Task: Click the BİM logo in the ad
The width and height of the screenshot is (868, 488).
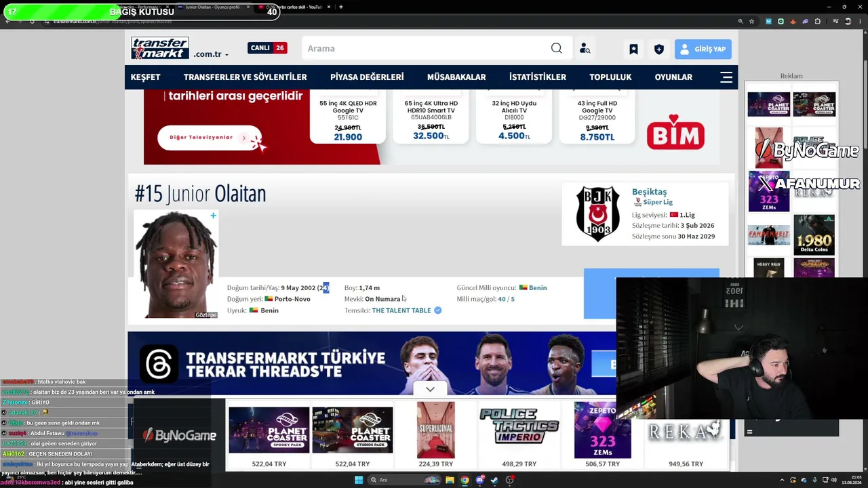Action: pyautogui.click(x=675, y=131)
